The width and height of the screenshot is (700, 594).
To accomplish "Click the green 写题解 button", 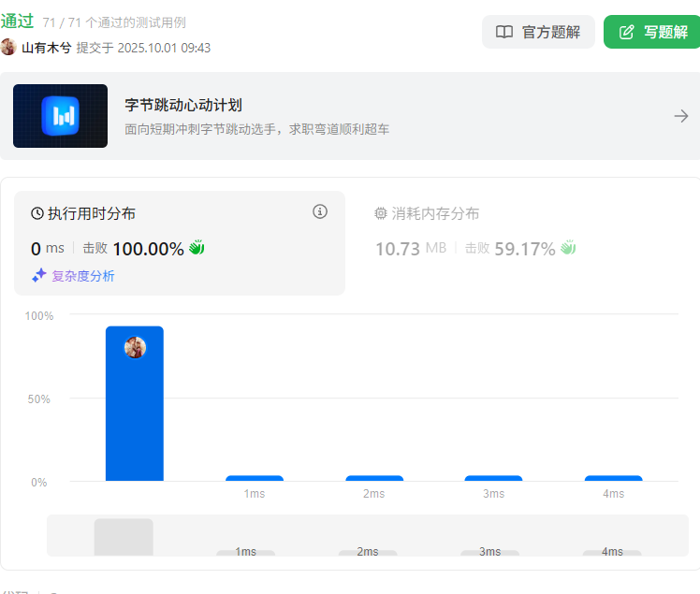I will pos(651,32).
